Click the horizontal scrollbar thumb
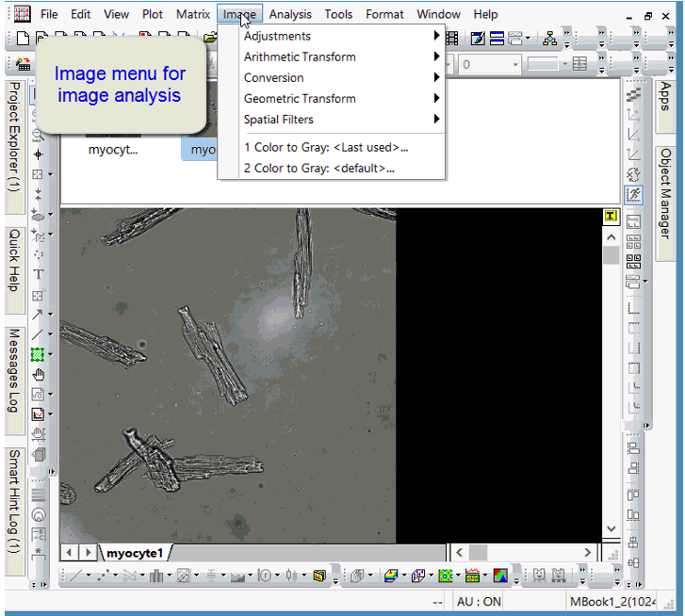This screenshot has width=685, height=616. 478,552
